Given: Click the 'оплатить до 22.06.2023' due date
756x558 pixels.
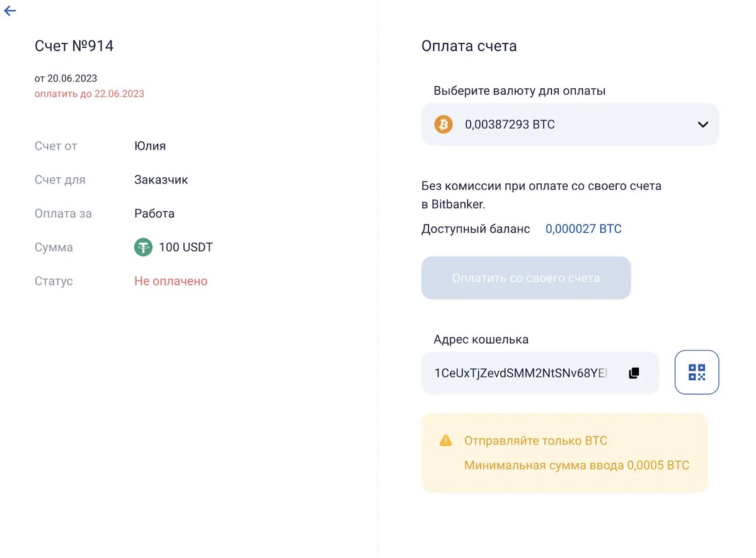Looking at the screenshot, I should click(89, 94).
